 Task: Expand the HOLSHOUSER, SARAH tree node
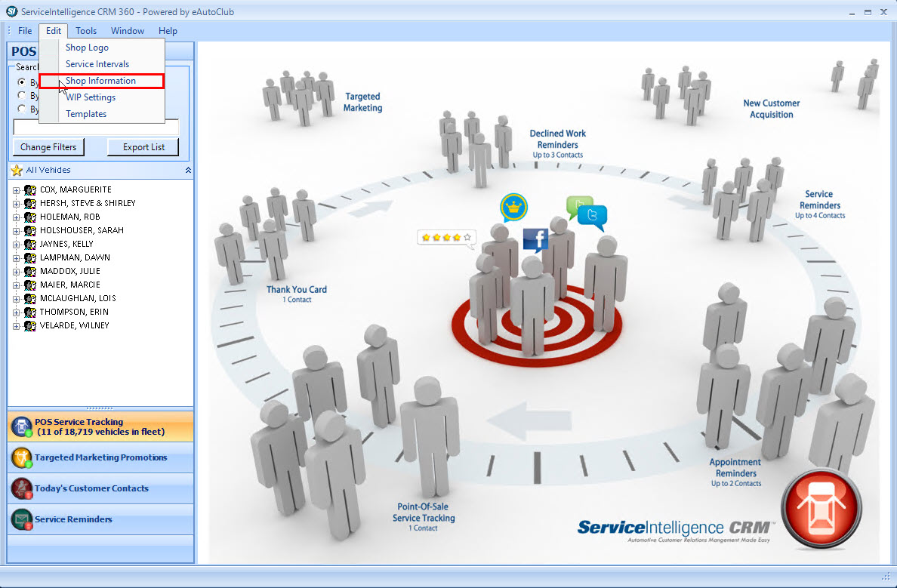16,230
